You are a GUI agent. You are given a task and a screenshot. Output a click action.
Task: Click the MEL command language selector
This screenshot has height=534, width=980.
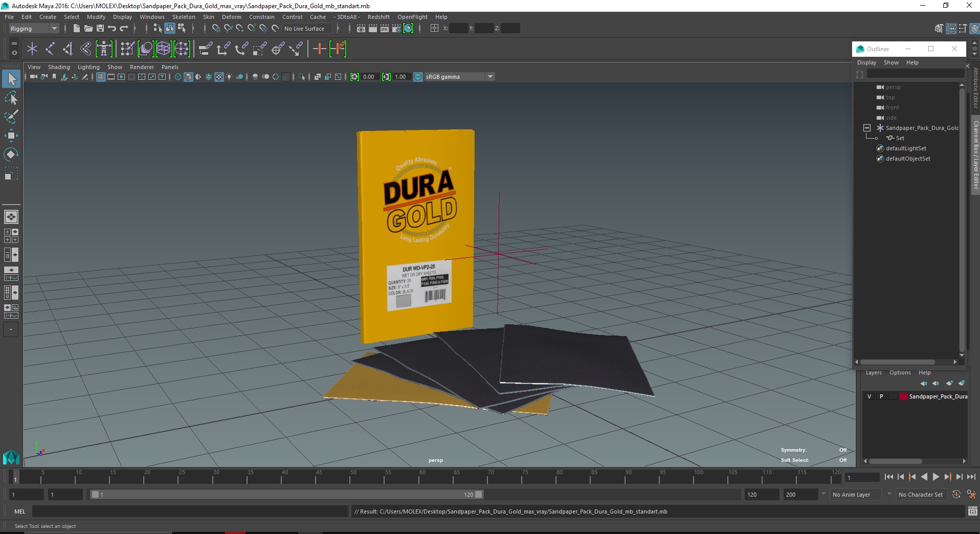19,511
